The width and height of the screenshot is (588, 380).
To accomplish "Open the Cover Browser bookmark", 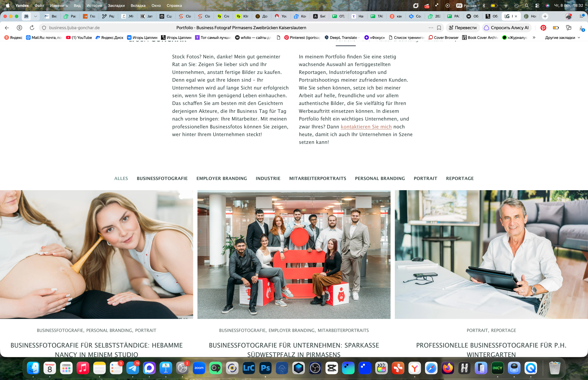I will click(443, 37).
